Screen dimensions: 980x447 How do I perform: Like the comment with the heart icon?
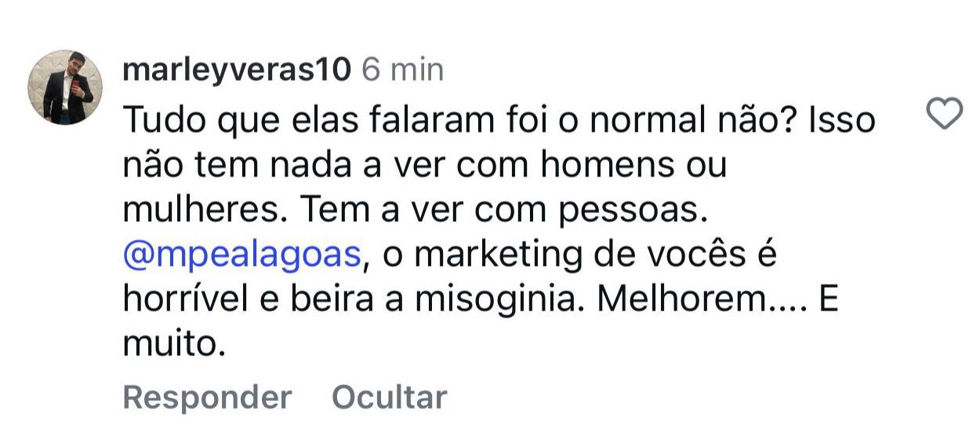click(x=945, y=116)
